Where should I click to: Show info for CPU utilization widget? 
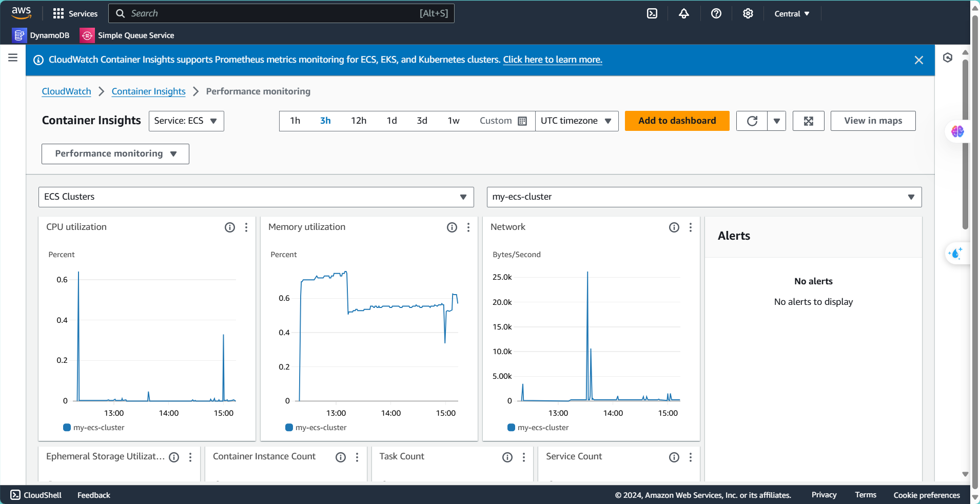pos(230,227)
